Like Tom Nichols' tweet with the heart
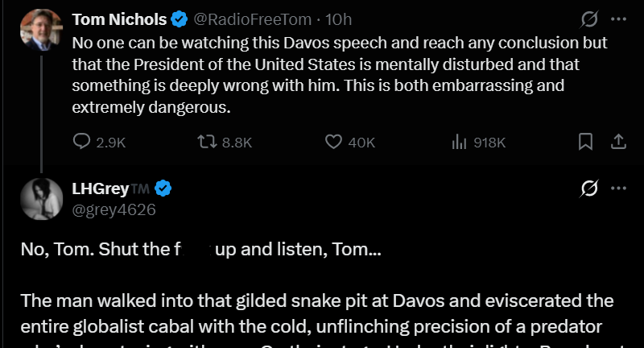Screen dimensions: 644x348 [x=334, y=142]
